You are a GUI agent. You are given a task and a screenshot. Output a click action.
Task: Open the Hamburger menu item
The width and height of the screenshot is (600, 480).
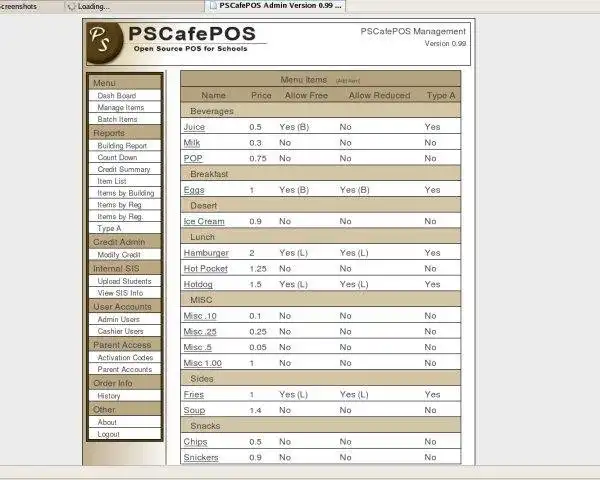[206, 253]
